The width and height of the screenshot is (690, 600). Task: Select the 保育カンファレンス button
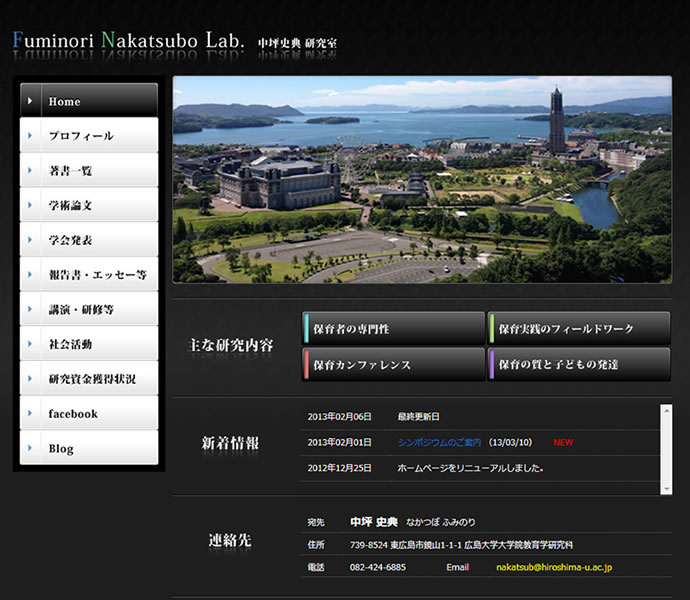(x=394, y=365)
